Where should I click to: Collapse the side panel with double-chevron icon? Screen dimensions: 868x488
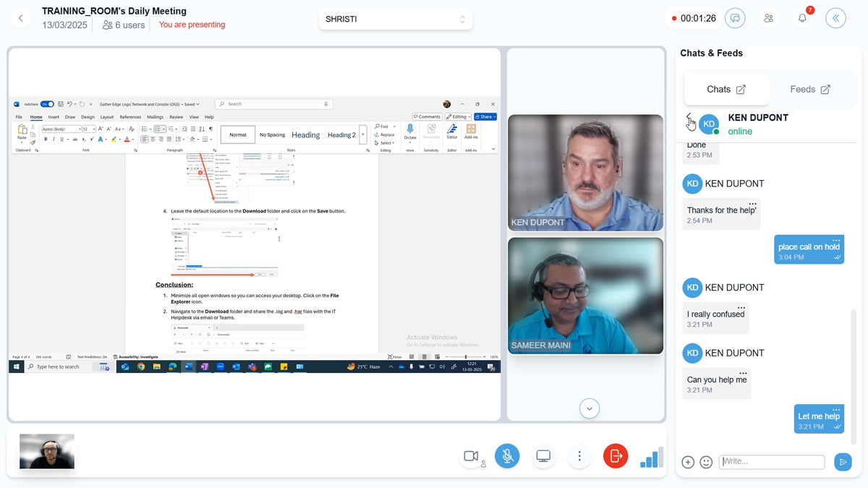tap(835, 19)
